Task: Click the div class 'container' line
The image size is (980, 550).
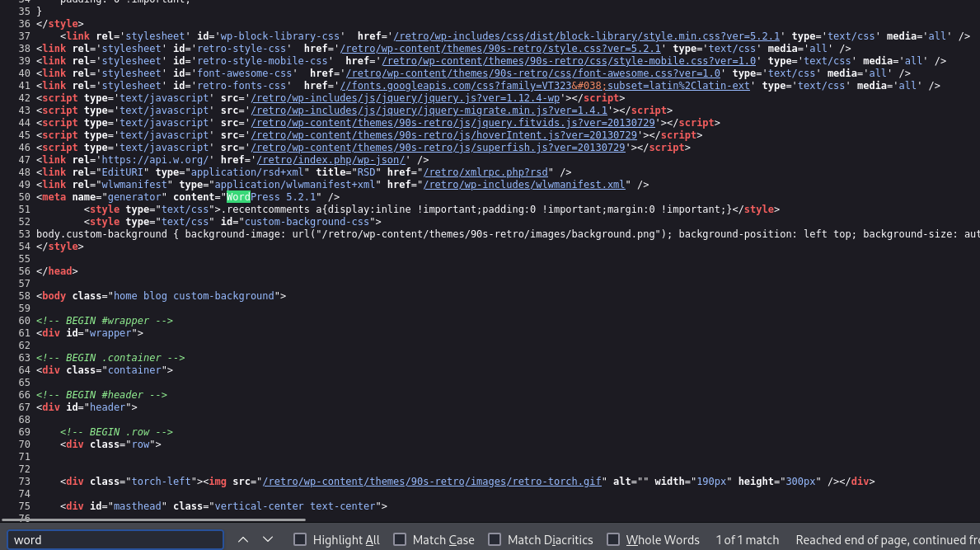Action: 105,370
